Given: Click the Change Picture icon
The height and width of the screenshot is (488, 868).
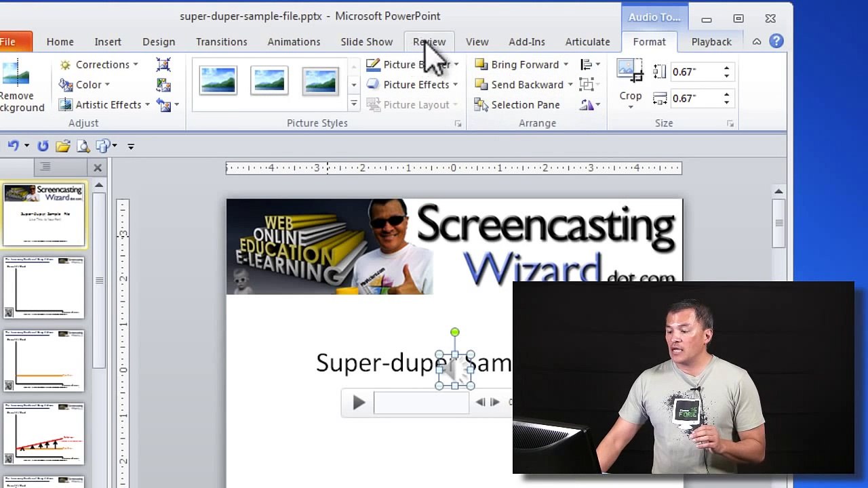Looking at the screenshot, I should (x=163, y=85).
